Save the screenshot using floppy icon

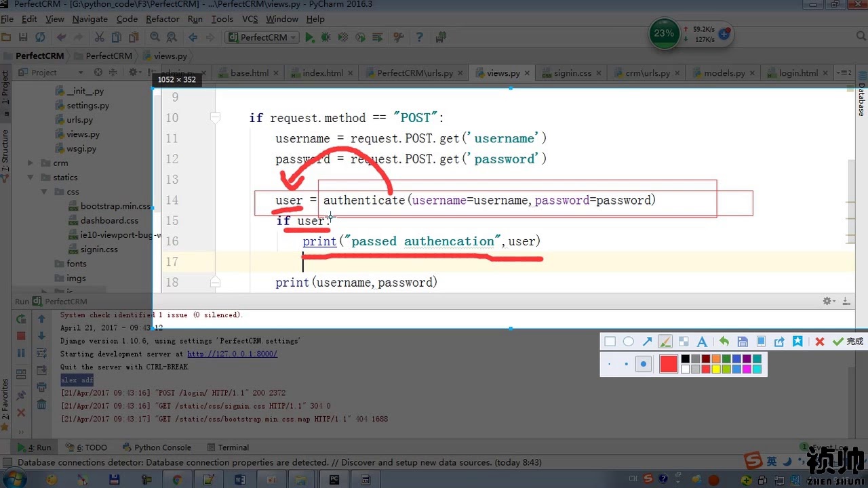click(742, 342)
